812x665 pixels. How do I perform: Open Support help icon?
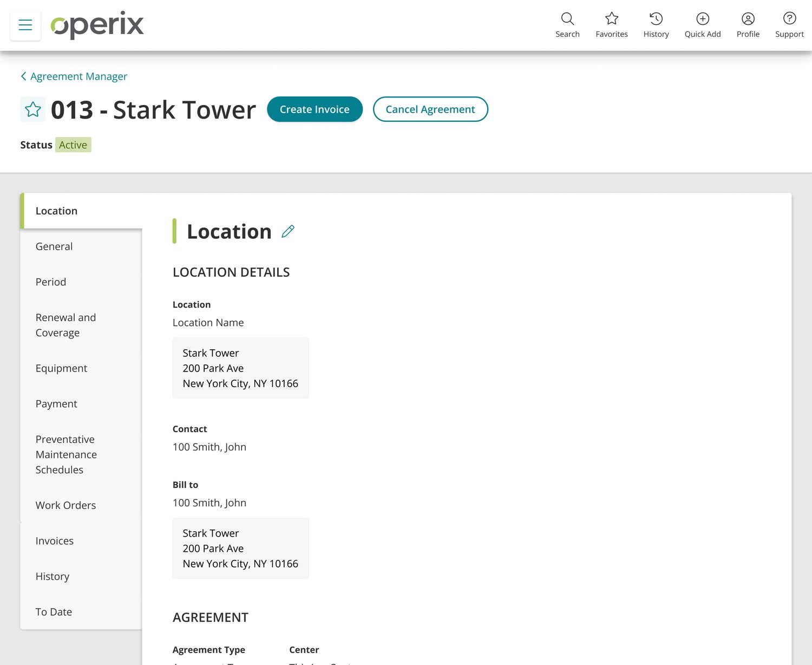[789, 25]
